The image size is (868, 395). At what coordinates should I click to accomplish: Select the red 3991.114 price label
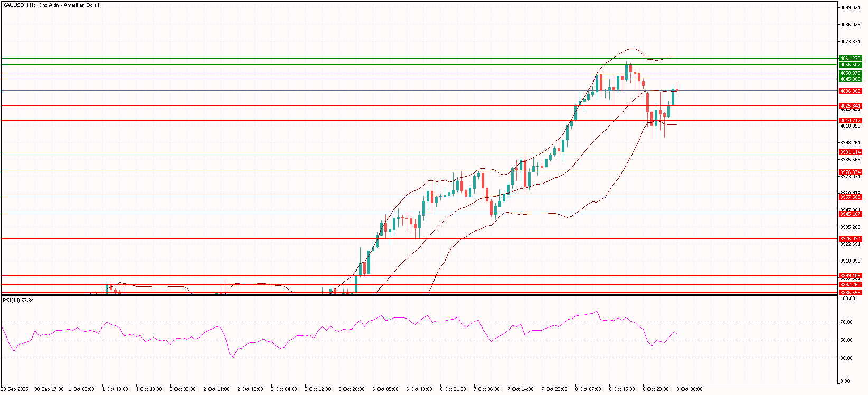(x=850, y=152)
